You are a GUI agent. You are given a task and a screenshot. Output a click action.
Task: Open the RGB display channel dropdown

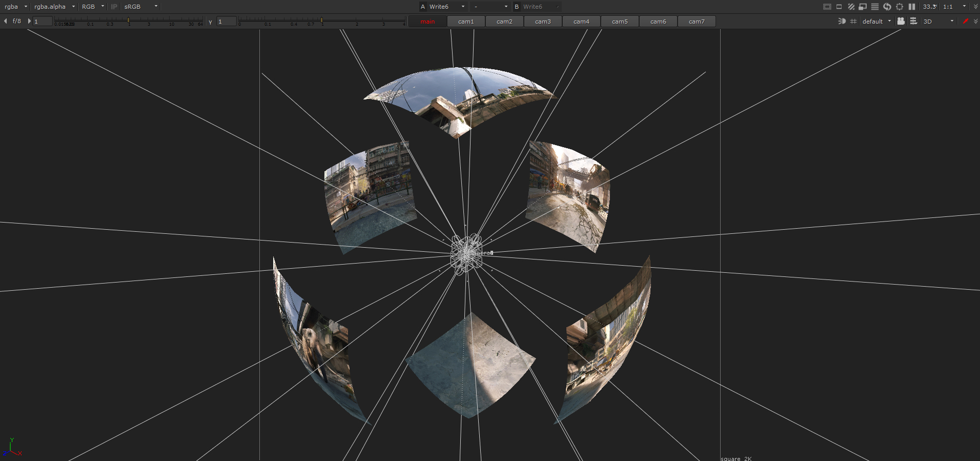pos(93,7)
